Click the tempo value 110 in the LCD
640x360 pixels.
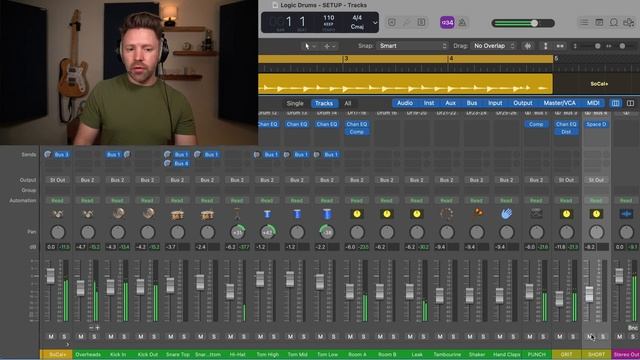pyautogui.click(x=329, y=18)
